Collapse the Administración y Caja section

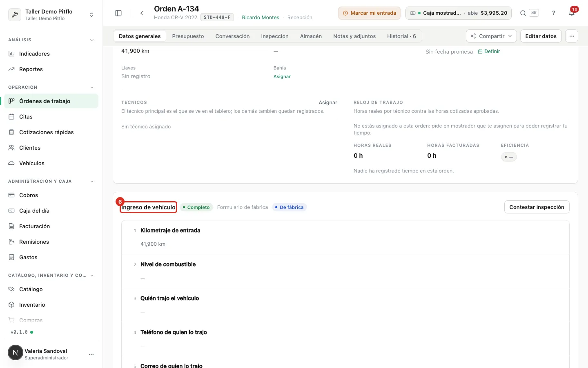[x=92, y=182]
